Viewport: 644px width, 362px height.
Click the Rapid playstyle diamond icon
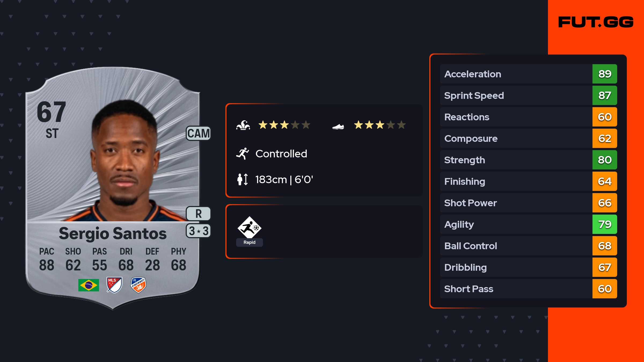point(249,227)
